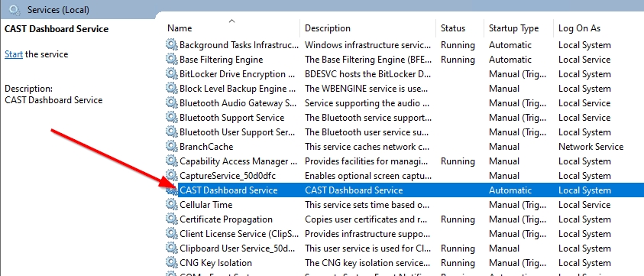Click the Certificate Propagation gear icon

tap(172, 219)
